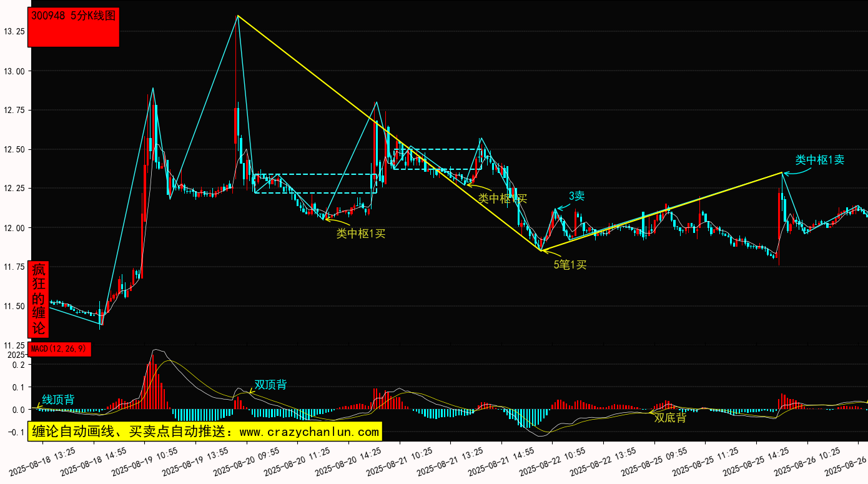The height and width of the screenshot is (484, 868).
Task: Click the 12.00 price axis label
Action: click(x=14, y=228)
